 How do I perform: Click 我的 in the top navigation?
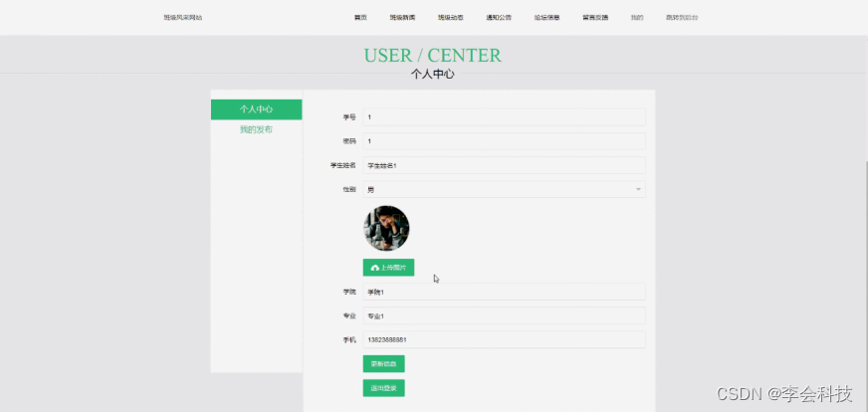[637, 18]
